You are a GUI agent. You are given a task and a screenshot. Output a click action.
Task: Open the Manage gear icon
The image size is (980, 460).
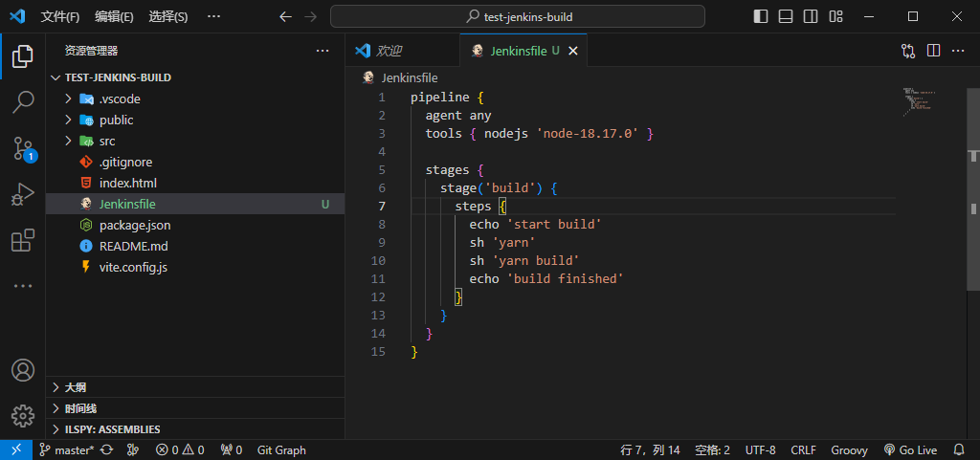pos(23,415)
